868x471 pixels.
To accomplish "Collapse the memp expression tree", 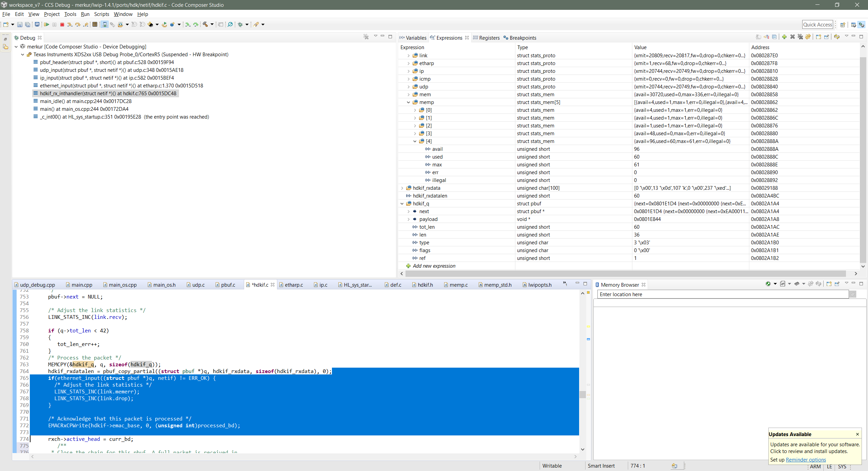I will point(409,102).
